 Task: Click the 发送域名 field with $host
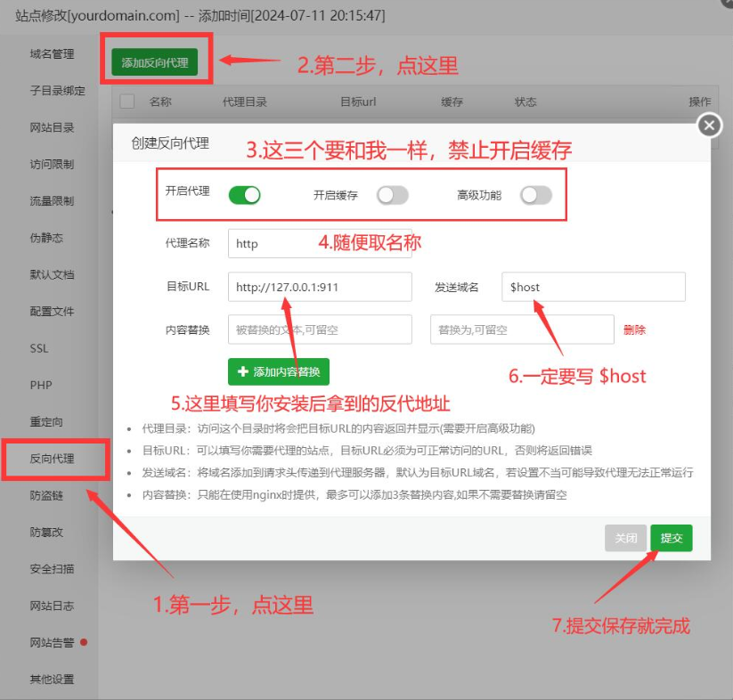coord(593,287)
